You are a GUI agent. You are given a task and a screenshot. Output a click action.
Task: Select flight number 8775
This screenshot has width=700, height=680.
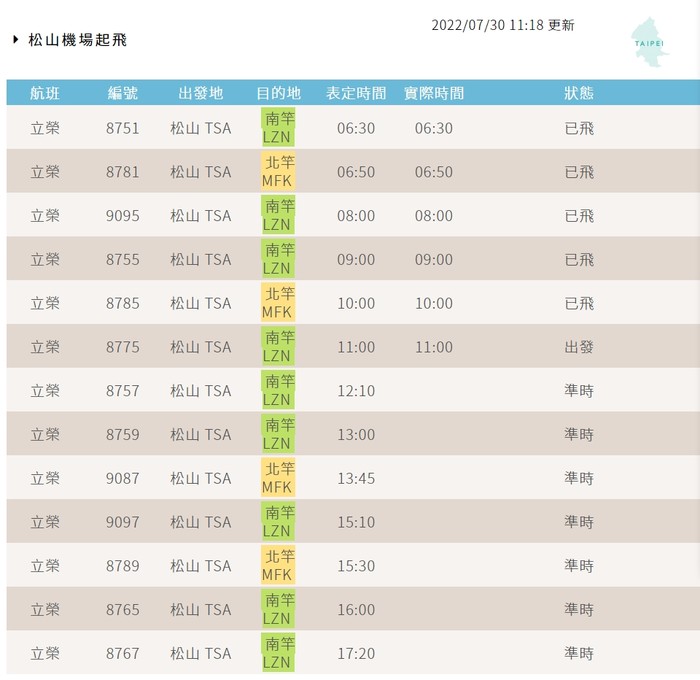123,347
